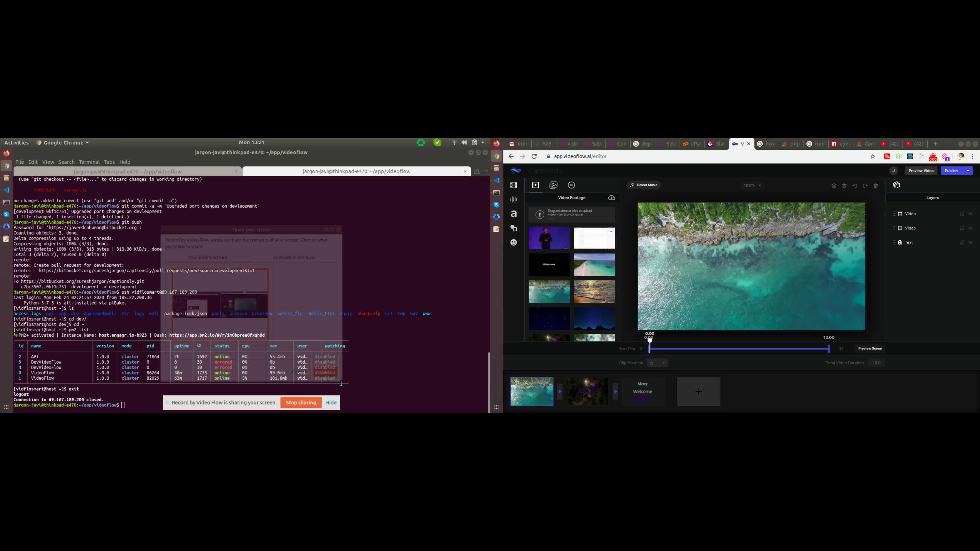Click the red 0:00 recorder extension icon
980x551 pixels.
point(933,157)
